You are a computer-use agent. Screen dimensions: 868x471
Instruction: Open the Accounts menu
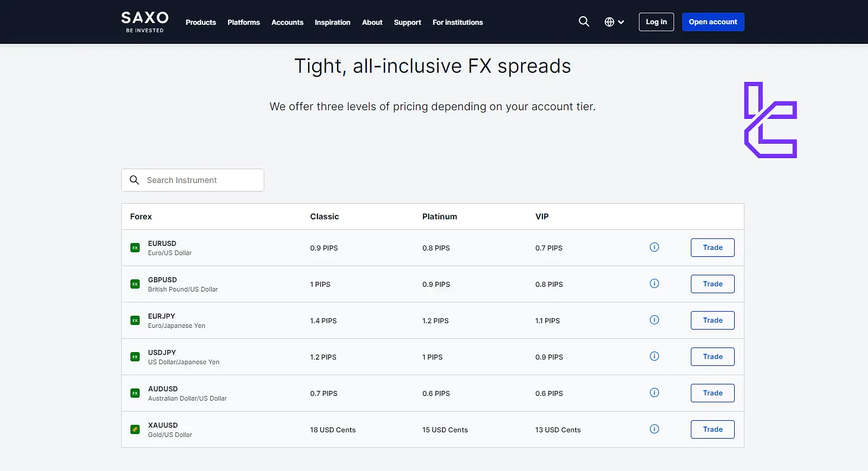pos(287,23)
